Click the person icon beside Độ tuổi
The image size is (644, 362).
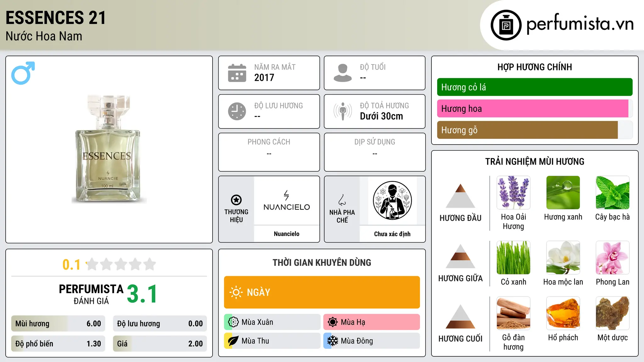point(343,73)
